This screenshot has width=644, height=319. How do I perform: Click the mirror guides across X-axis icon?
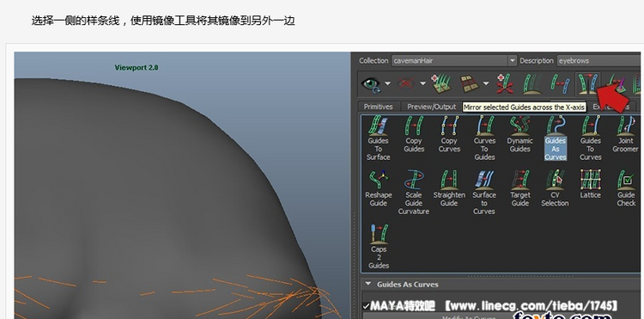pyautogui.click(x=587, y=83)
